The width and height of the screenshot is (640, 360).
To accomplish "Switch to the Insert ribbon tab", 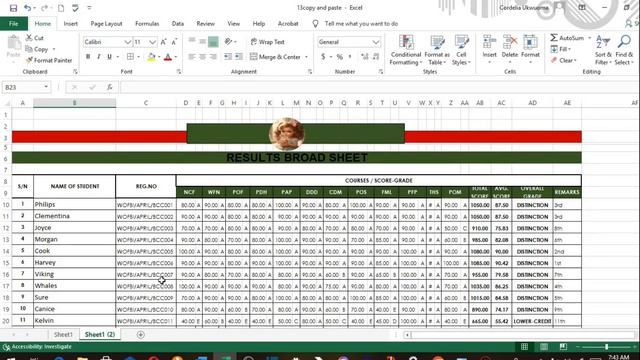I will [70, 24].
